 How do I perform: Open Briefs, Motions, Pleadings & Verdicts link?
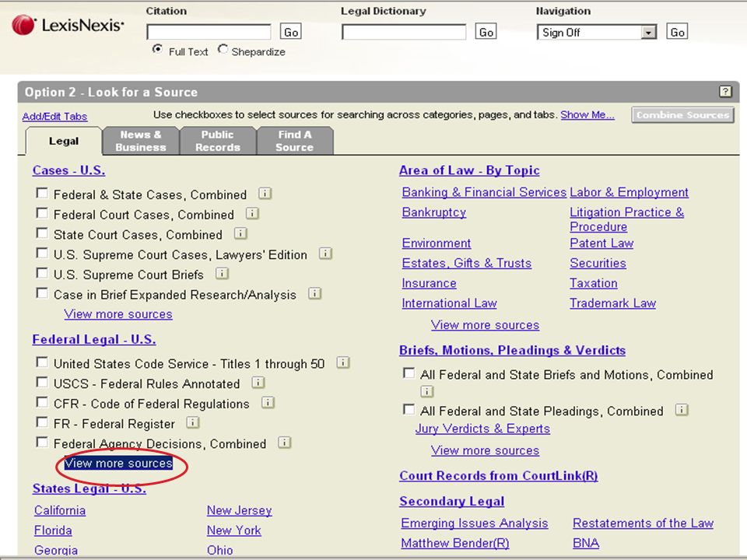(x=512, y=351)
